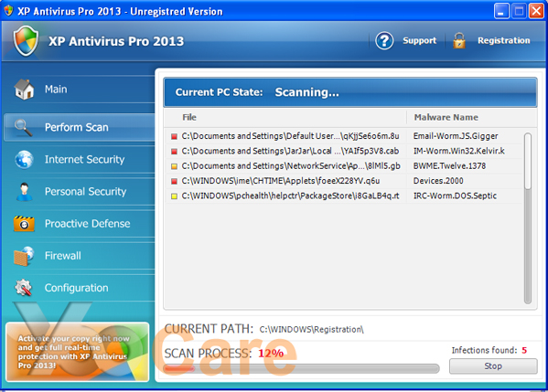Image resolution: width=548 pixels, height=392 pixels.
Task: Click the Infections found count 5
Action: click(524, 351)
